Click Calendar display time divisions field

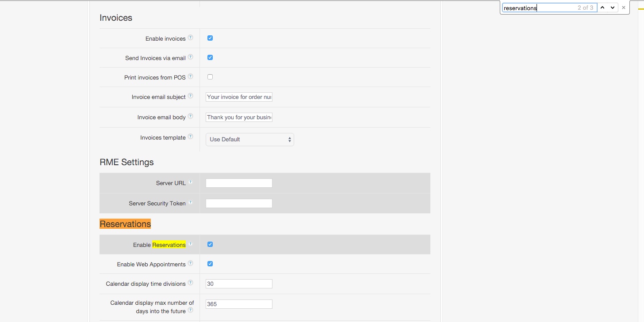coord(239,284)
